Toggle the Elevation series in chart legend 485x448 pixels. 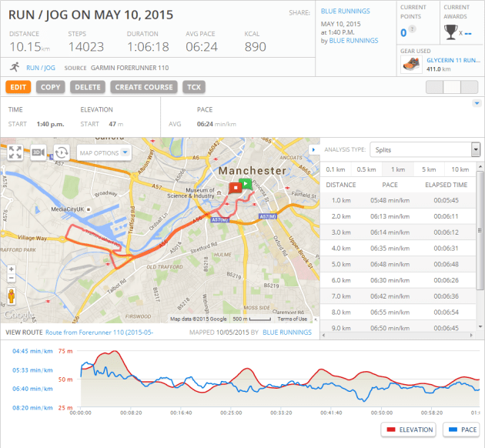[x=408, y=430]
